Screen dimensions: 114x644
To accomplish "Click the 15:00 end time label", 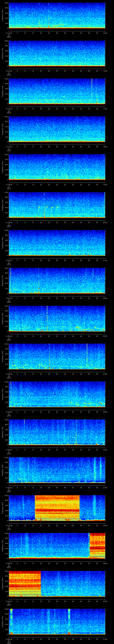I will 105,33.
